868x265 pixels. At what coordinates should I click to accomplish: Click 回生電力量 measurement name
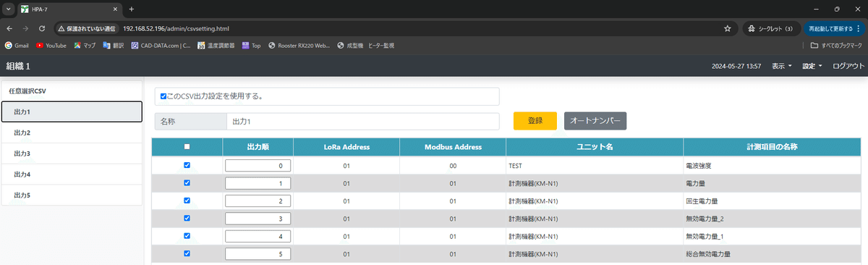702,201
